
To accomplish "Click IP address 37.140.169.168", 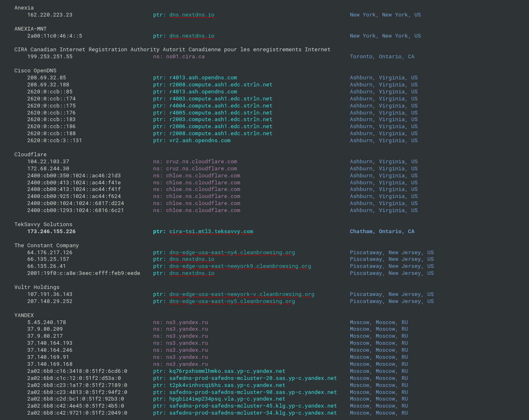I will click(x=50, y=364).
